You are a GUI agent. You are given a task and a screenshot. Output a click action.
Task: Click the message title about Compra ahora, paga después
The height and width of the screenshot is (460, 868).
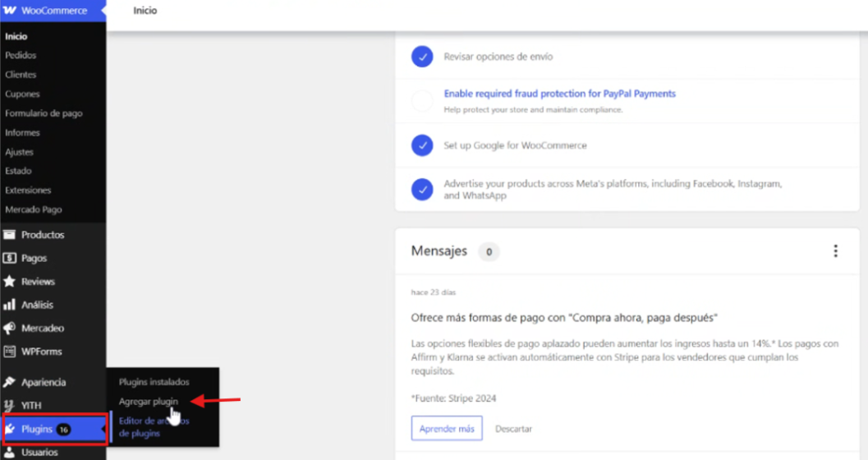pyautogui.click(x=564, y=318)
